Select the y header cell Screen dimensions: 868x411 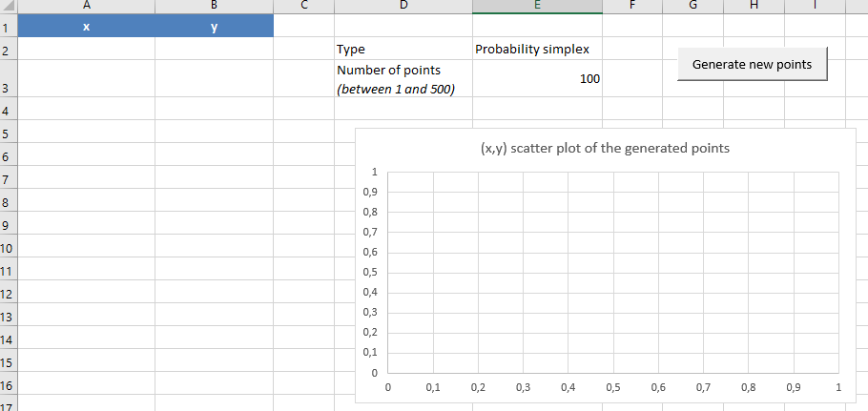[x=215, y=26]
